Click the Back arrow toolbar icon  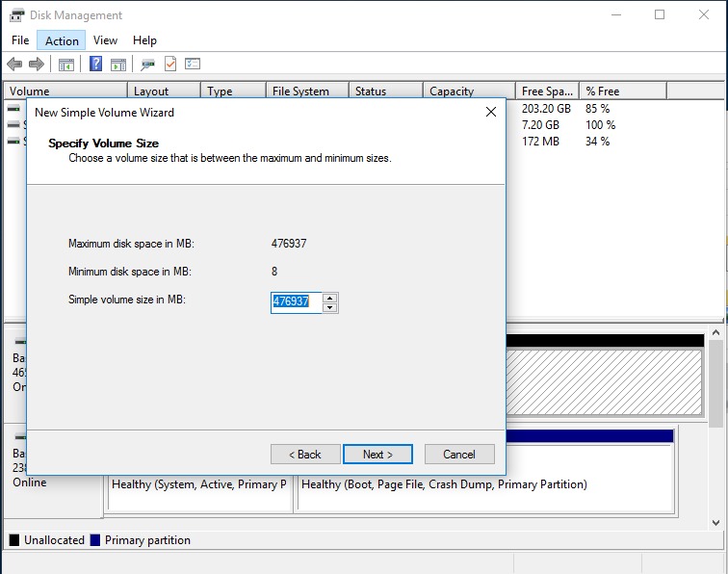[14, 65]
